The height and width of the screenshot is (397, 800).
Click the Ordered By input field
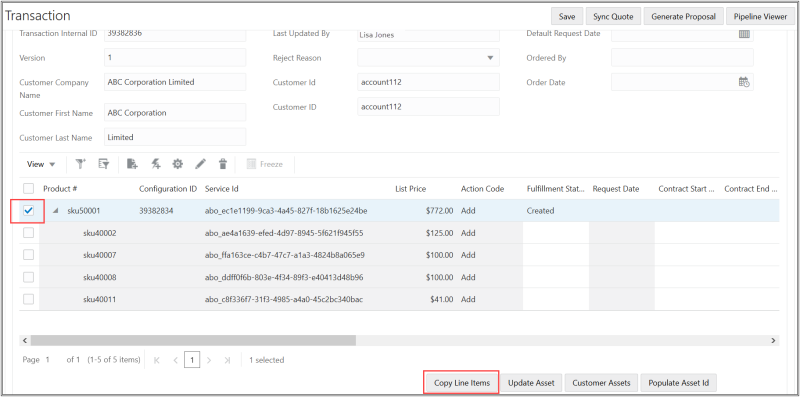[x=682, y=58]
